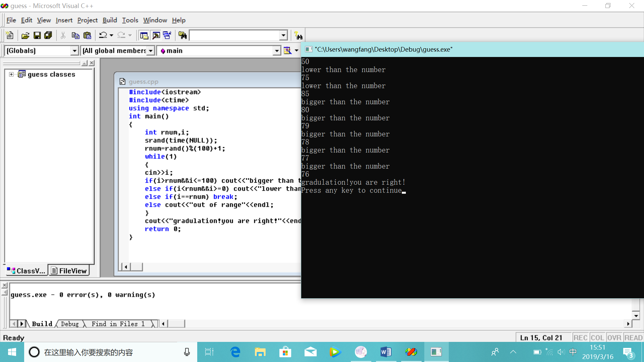Viewport: 644px width, 362px height.
Task: Click the Paste toolbar icon
Action: point(87,35)
